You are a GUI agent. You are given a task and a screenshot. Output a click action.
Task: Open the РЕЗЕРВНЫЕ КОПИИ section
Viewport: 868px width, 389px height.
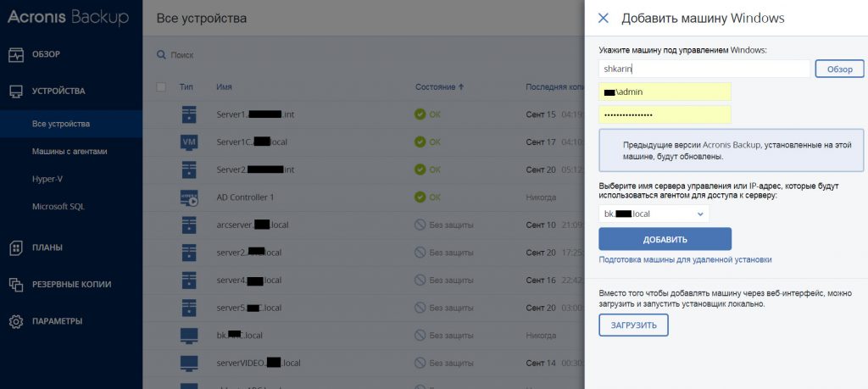coord(71,284)
